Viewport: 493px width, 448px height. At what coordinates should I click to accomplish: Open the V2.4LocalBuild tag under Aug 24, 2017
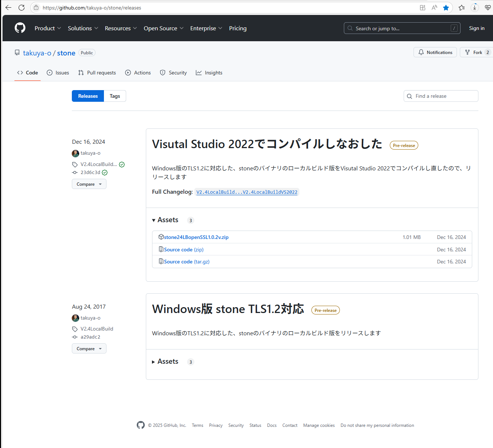97,329
